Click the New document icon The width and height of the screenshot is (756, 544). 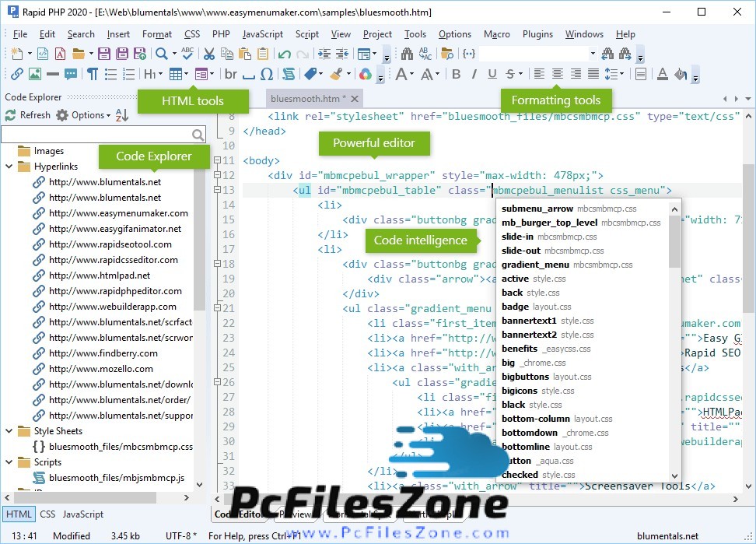[17, 54]
